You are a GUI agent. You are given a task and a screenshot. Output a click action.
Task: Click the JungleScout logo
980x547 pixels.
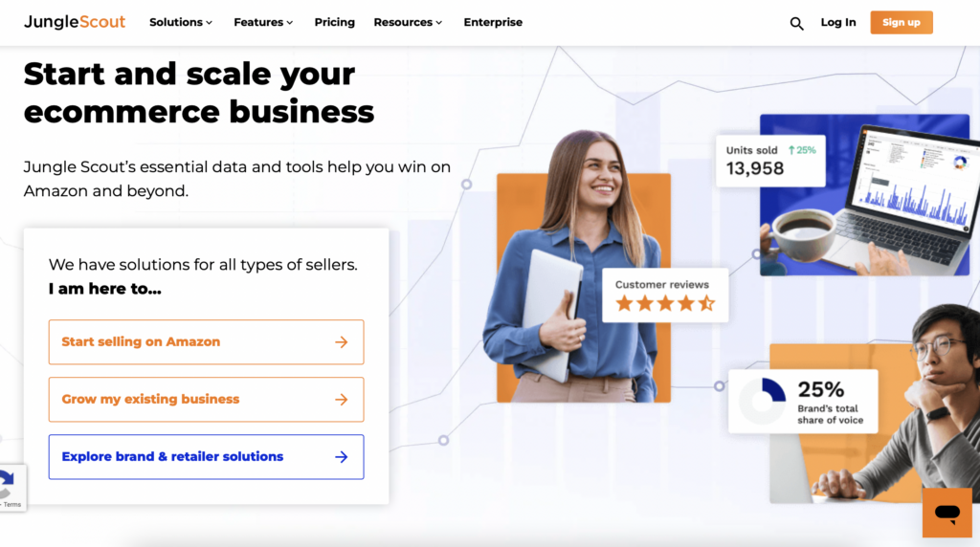pos(75,22)
